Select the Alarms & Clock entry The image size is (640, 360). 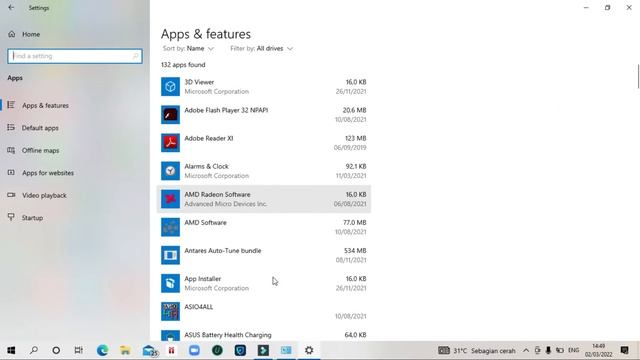tap(264, 171)
